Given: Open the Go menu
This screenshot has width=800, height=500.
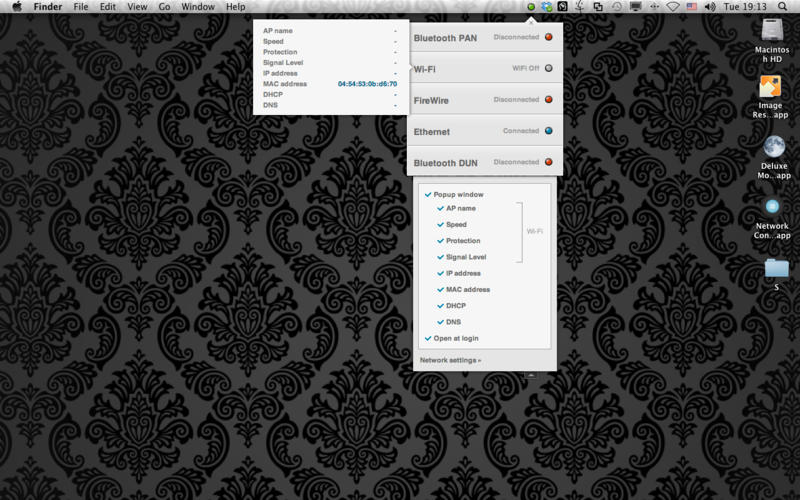Looking at the screenshot, I should (164, 7).
